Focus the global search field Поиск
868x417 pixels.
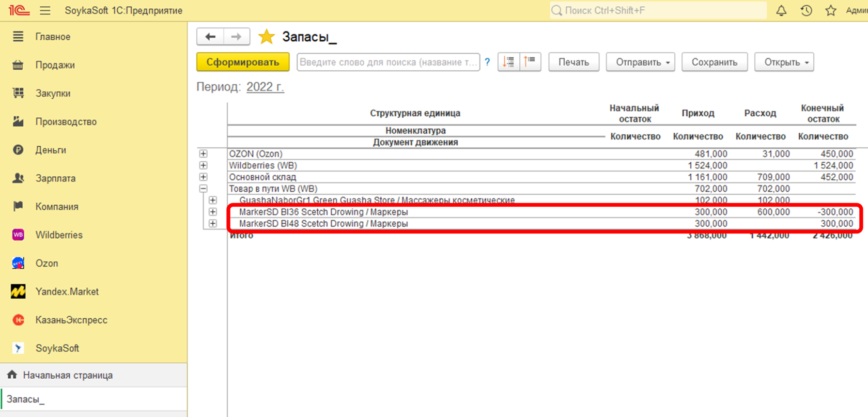coord(658,10)
